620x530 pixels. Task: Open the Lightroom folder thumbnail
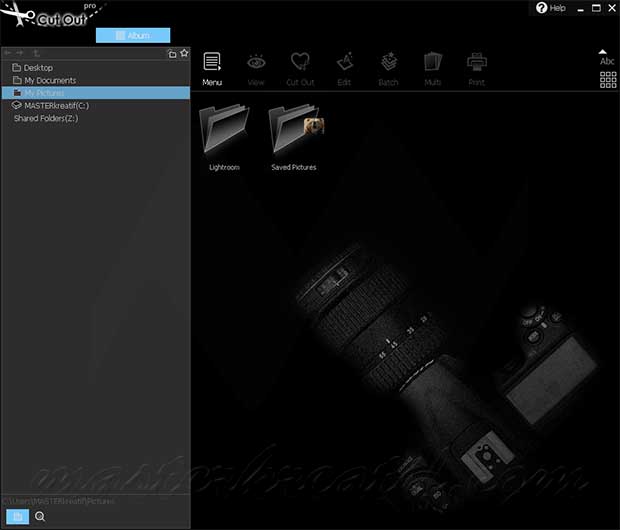(224, 131)
